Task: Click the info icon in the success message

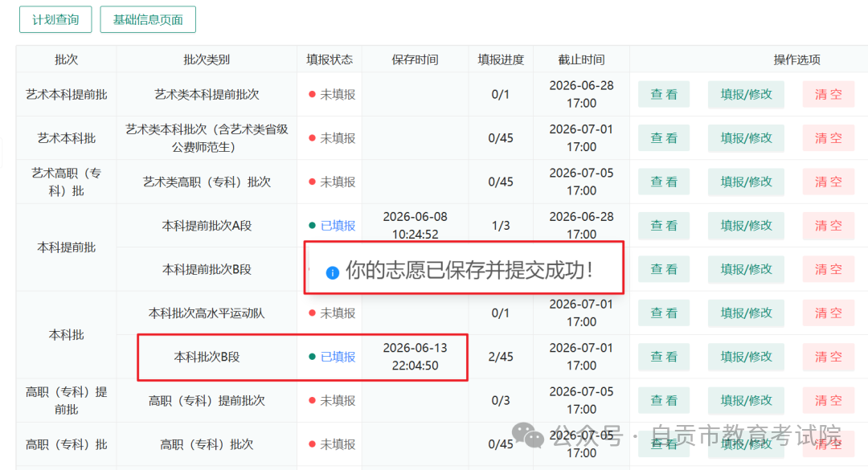Action: [332, 272]
